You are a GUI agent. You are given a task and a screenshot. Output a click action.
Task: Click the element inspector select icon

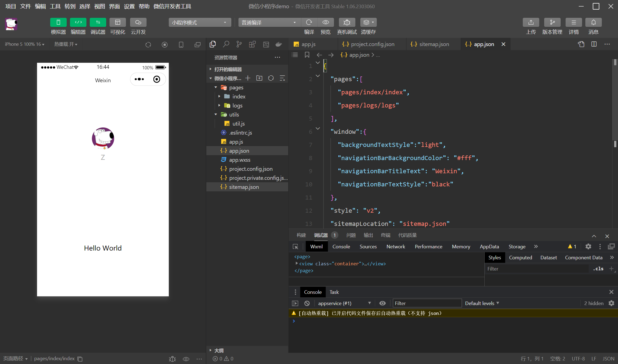(x=296, y=247)
